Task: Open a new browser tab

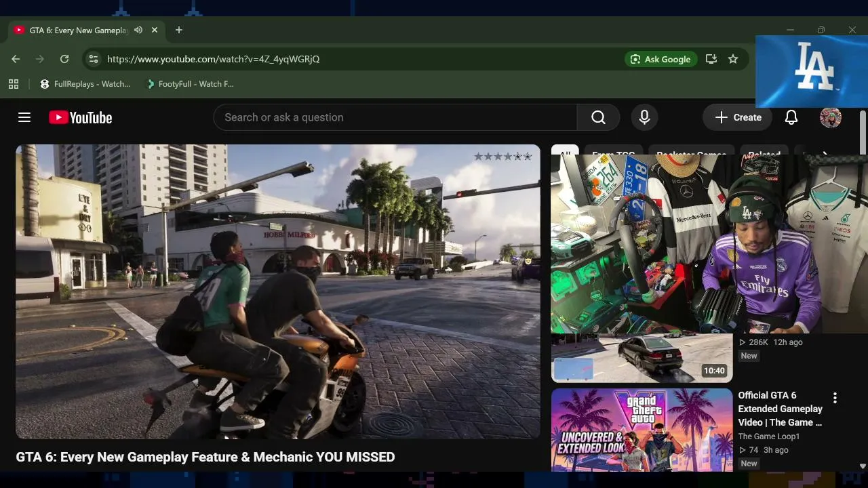Action: [x=179, y=30]
